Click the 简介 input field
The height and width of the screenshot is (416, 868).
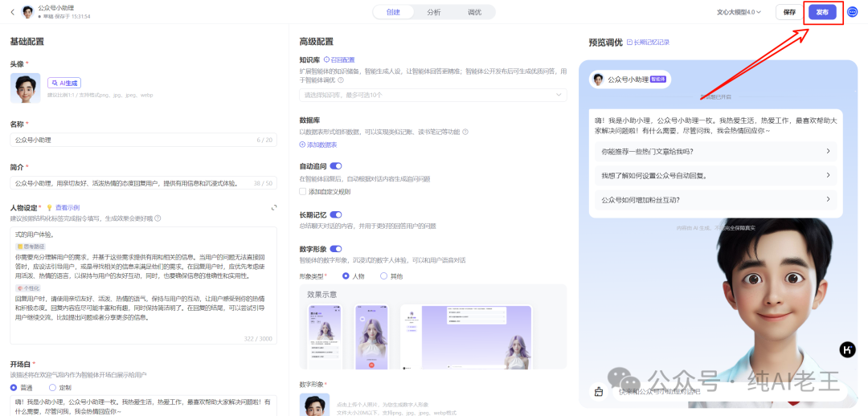tap(143, 183)
